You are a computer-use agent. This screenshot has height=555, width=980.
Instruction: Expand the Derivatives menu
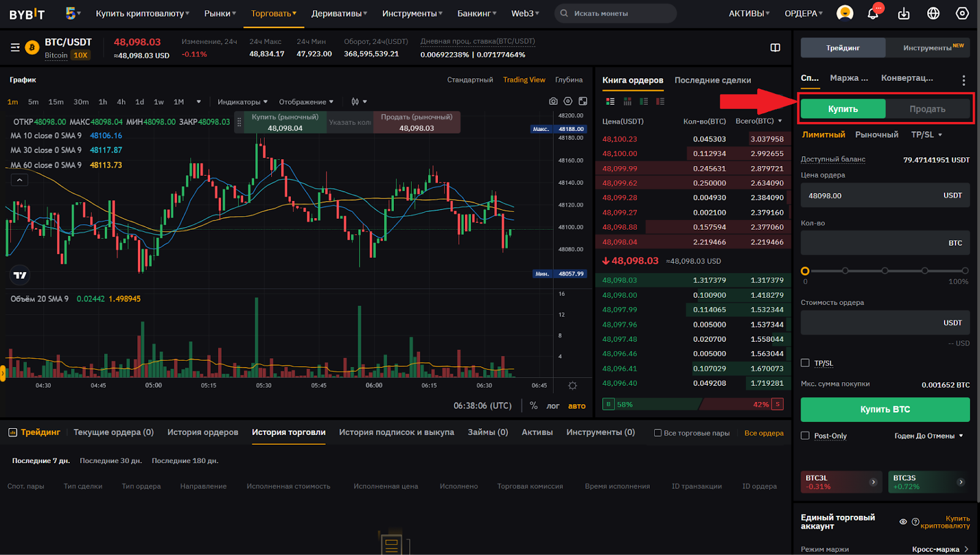point(339,13)
